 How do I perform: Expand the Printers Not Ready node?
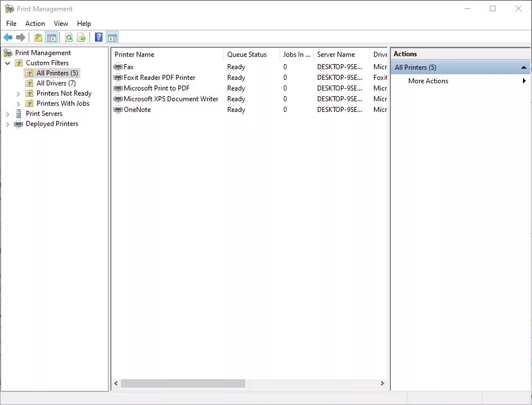click(19, 94)
